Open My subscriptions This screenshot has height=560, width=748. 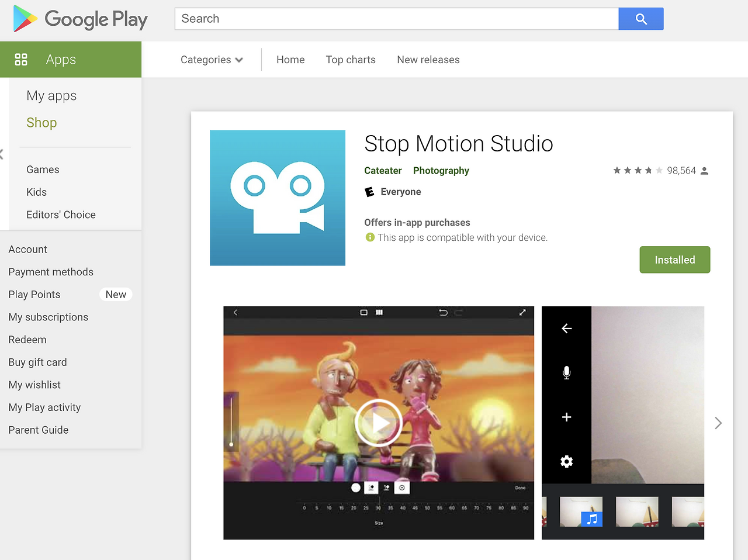(x=49, y=317)
